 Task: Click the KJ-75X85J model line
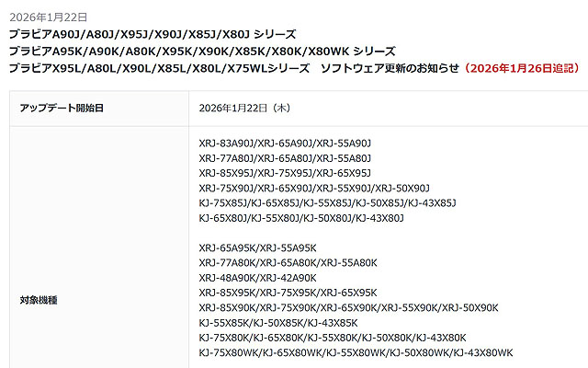327,202
